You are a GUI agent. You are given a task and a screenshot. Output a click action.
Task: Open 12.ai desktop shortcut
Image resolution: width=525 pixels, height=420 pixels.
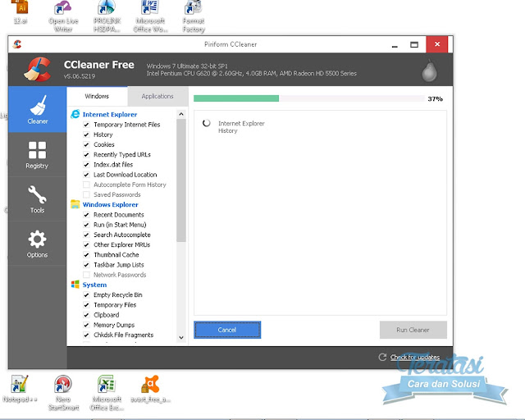pyautogui.click(x=21, y=13)
